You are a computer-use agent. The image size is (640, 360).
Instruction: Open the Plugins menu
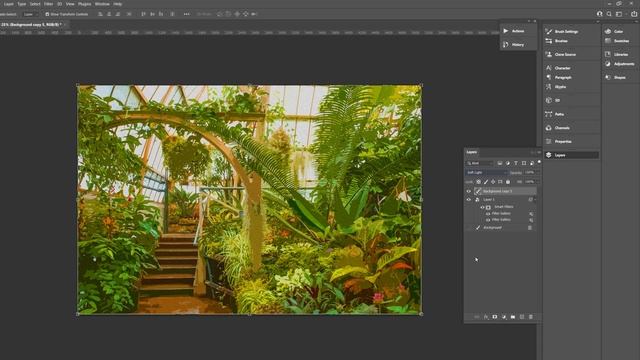click(84, 4)
